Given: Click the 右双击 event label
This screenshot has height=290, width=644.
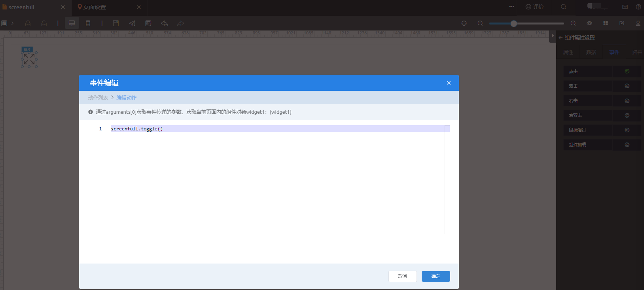Looking at the screenshot, I should coord(576,115).
